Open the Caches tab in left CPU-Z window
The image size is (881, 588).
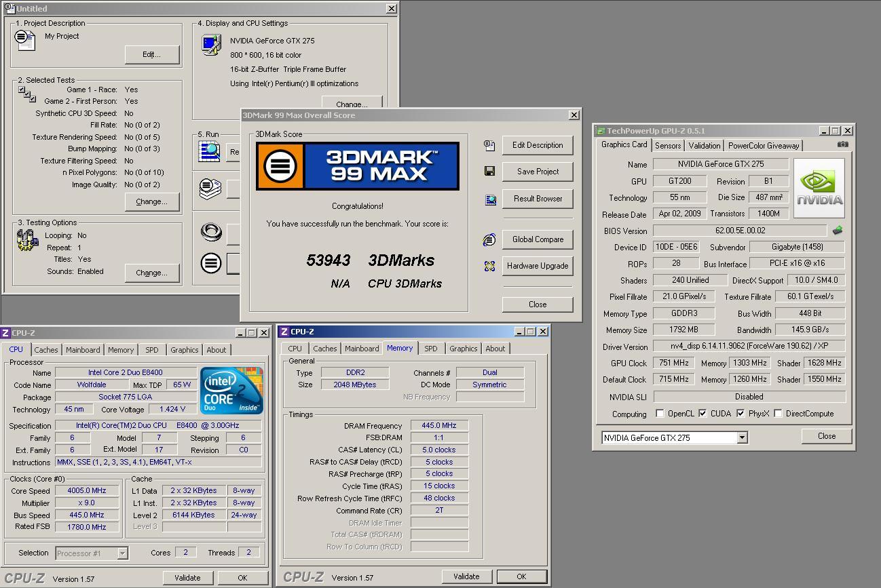(x=46, y=350)
